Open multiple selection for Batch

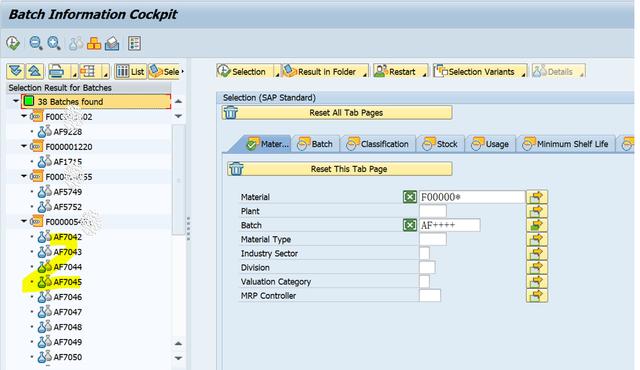coord(537,225)
